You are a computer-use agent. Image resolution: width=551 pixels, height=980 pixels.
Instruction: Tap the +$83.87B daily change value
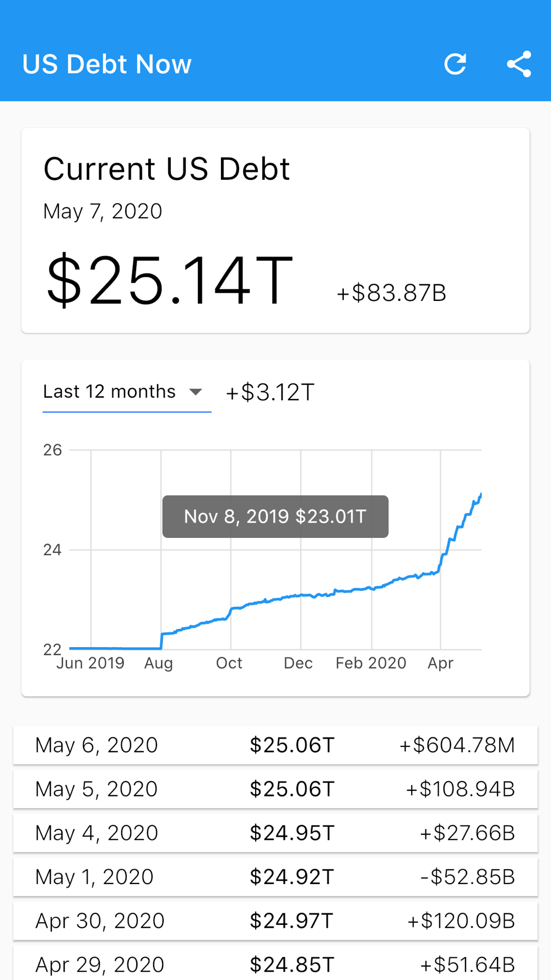point(391,293)
